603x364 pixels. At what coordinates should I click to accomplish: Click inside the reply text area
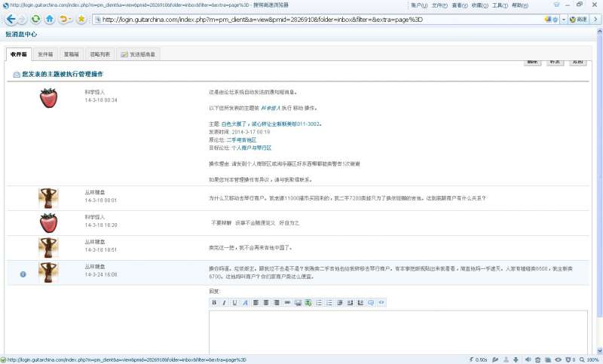(x=397, y=332)
